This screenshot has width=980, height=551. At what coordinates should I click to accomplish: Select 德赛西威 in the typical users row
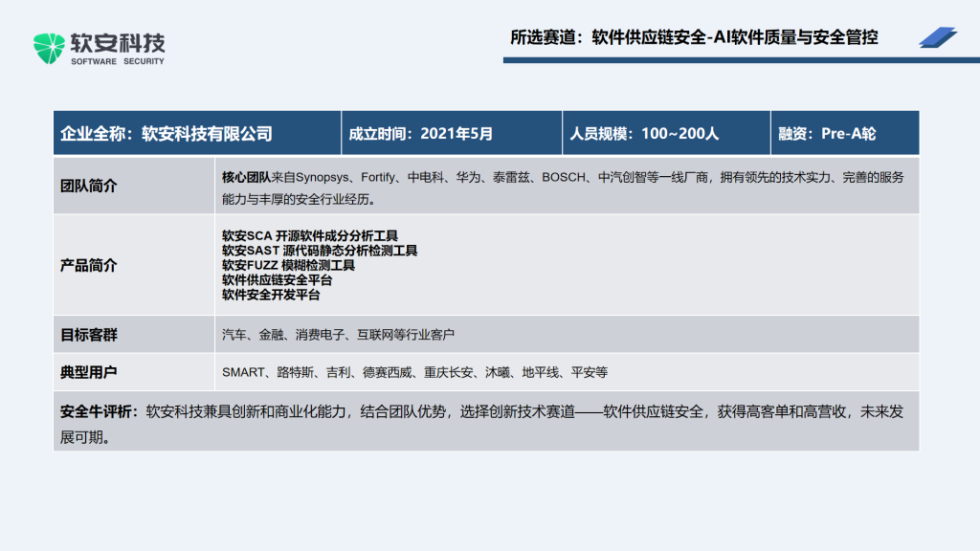point(387,372)
